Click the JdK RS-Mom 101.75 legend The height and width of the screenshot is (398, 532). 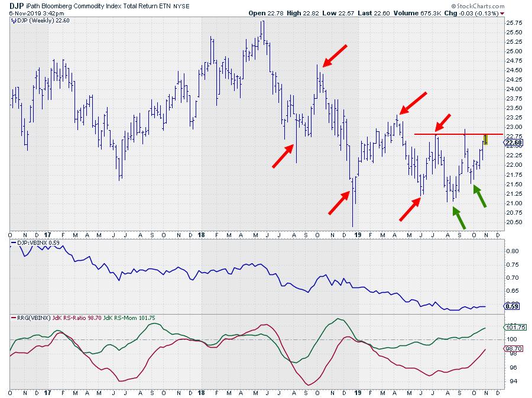point(129,318)
